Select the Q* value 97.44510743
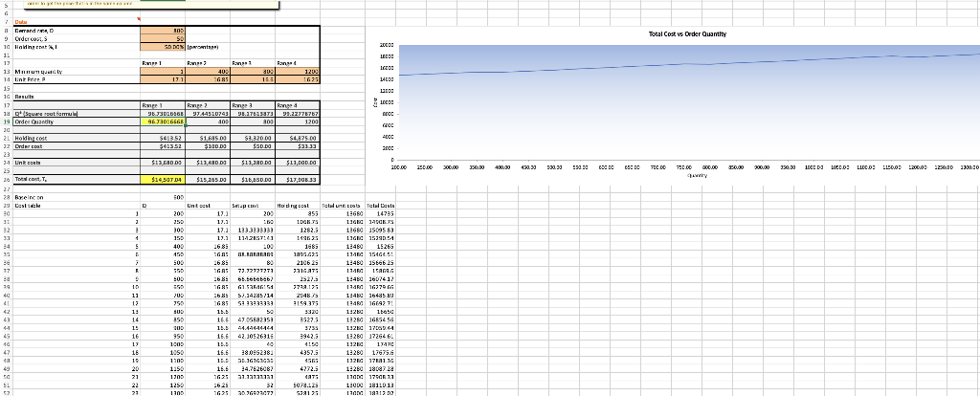980x396 pixels. point(208,114)
